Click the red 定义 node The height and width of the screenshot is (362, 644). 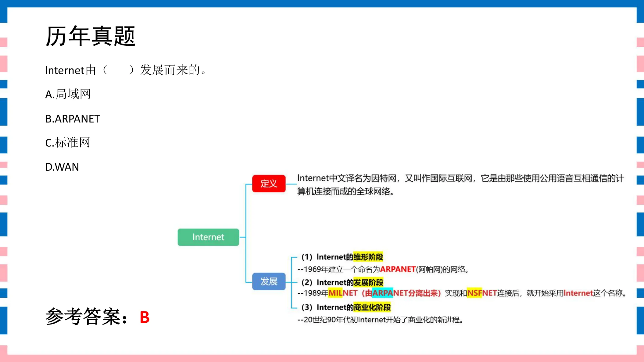[x=269, y=183]
